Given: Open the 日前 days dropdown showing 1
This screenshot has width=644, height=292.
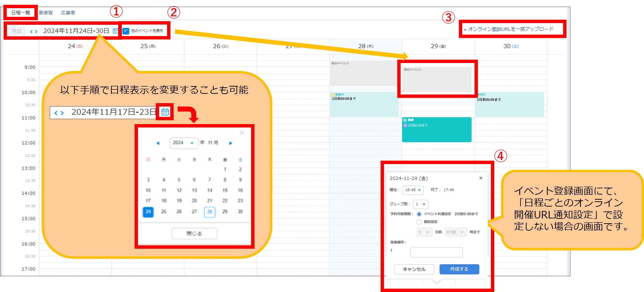Looking at the screenshot, I should click(424, 232).
